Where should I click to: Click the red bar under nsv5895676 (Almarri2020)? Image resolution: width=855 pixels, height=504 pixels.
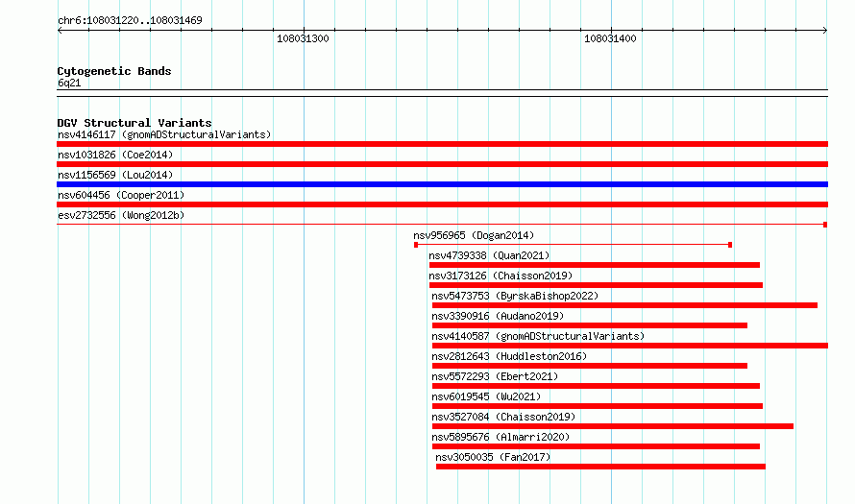596,446
